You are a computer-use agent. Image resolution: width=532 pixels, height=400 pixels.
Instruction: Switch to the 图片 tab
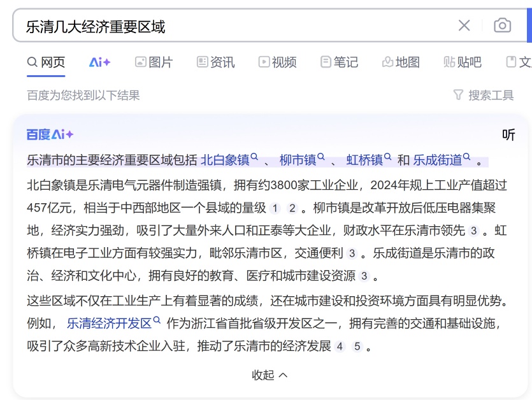click(x=154, y=62)
